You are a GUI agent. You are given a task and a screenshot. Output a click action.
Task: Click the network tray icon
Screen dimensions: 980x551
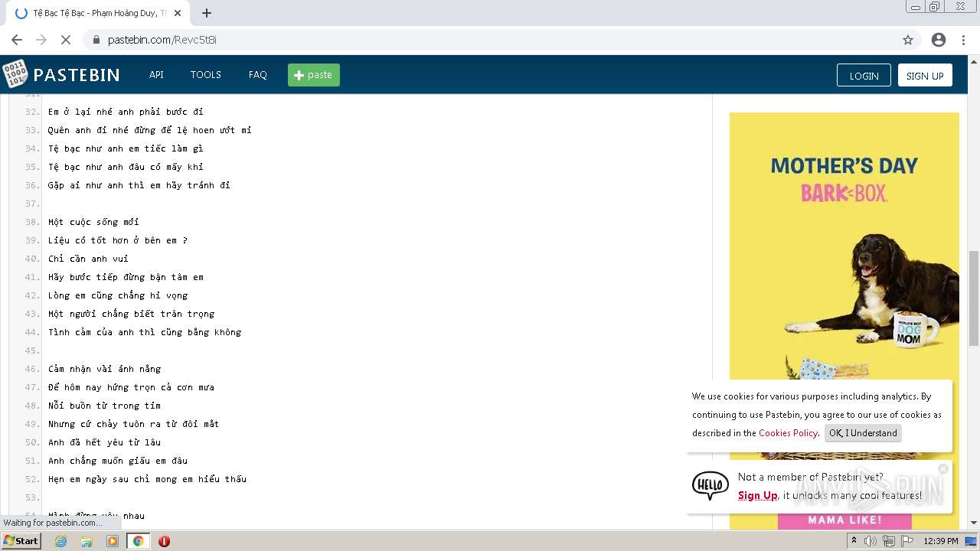pyautogui.click(x=888, y=541)
